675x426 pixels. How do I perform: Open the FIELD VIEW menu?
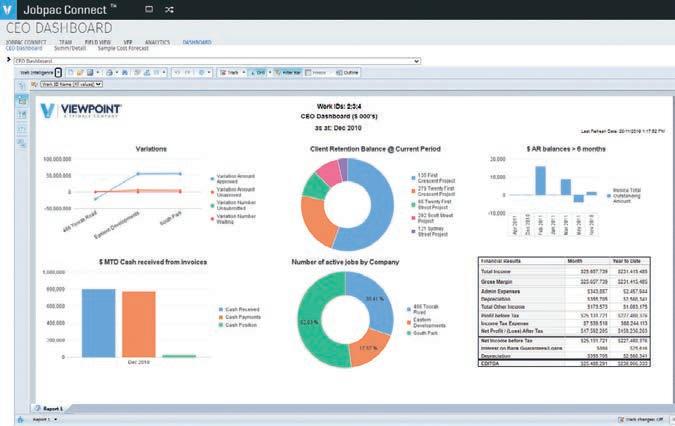click(x=98, y=42)
